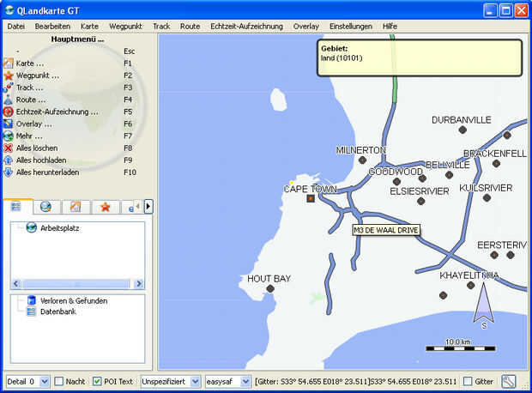Toggle the POI Text checkbox

pos(97,382)
